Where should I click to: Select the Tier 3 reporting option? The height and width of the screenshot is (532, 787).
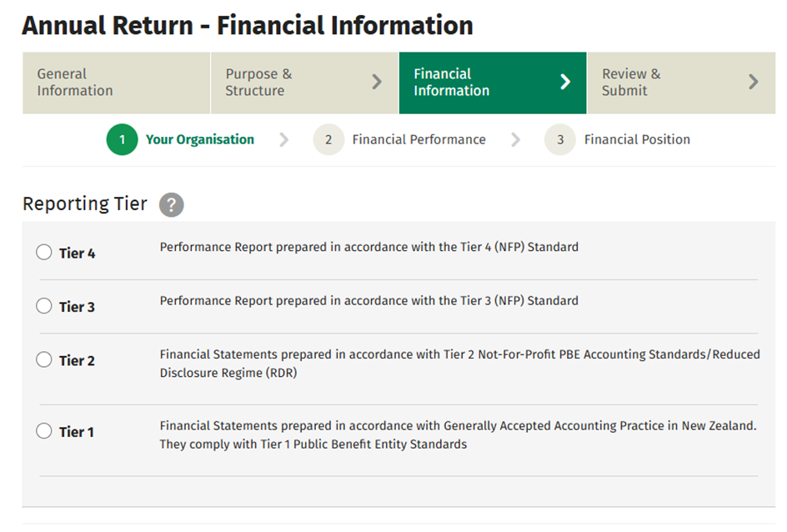(x=44, y=305)
